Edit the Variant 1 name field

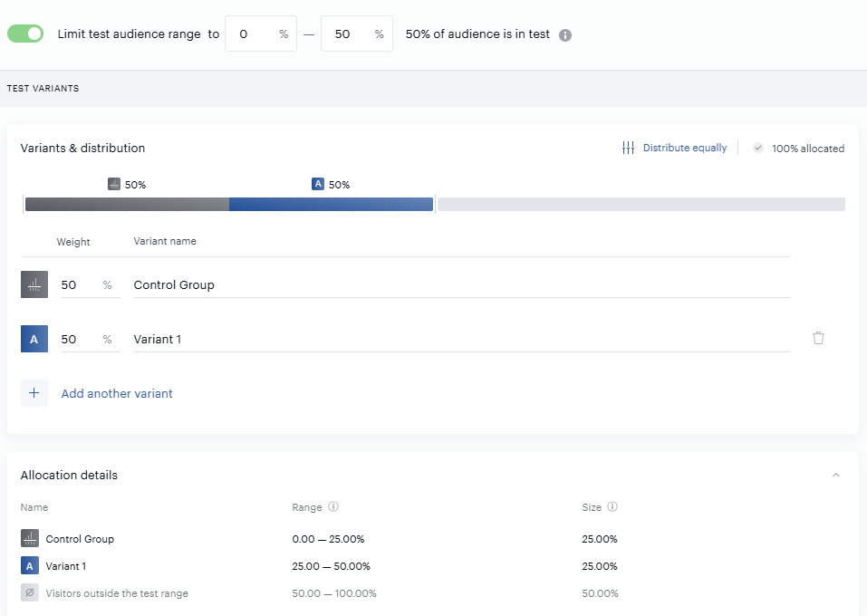click(462, 339)
